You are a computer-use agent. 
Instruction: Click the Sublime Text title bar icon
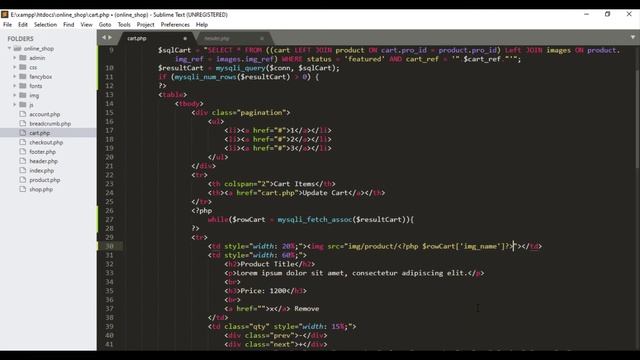pos(4,14)
